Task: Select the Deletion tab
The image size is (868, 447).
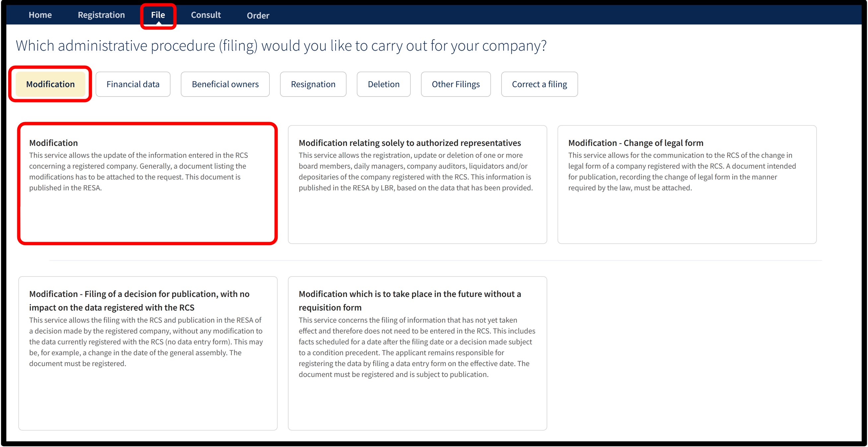Action: click(383, 84)
